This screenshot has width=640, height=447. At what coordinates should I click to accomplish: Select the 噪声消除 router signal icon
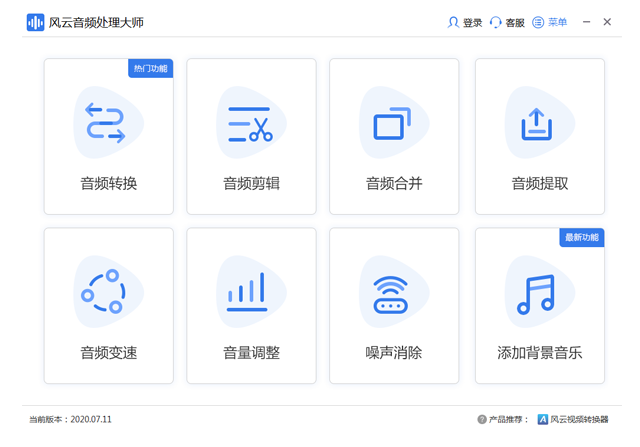(x=391, y=294)
